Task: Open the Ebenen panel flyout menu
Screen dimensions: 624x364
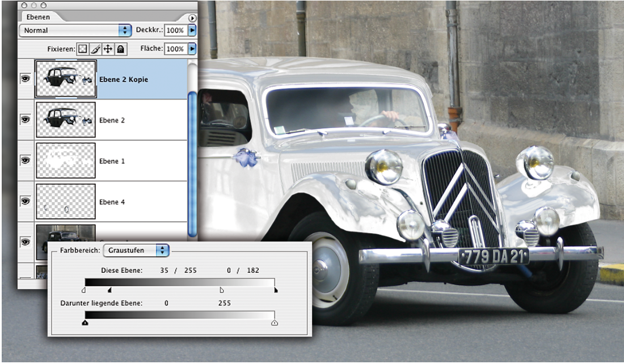Action: point(192,18)
